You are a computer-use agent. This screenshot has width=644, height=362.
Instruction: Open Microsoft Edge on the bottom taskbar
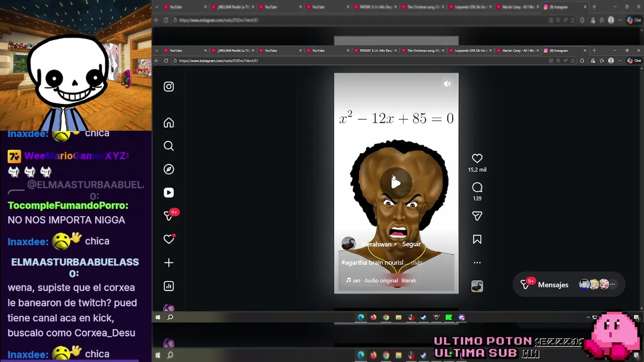361,355
